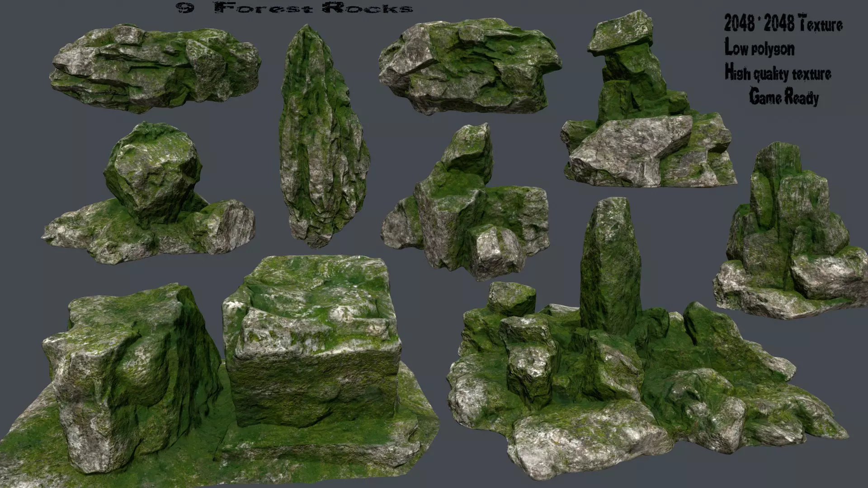This screenshot has width=868, height=488.
Task: Click the 'Low polygon' text
Action: [759, 47]
